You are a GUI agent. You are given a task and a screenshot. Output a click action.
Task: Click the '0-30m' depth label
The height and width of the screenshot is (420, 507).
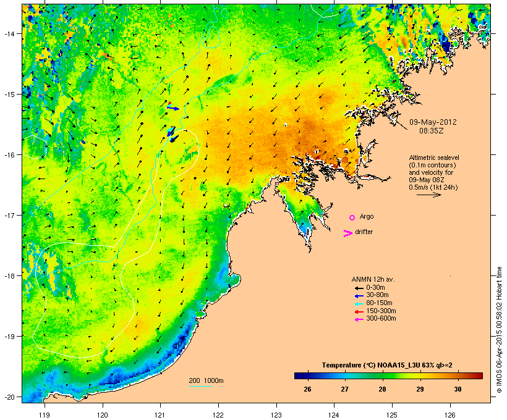point(375,287)
